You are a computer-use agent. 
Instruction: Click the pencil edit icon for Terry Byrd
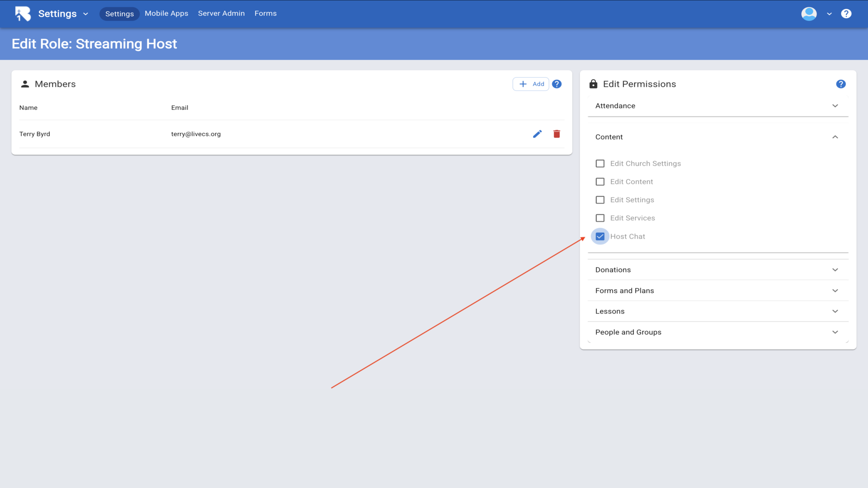point(537,134)
